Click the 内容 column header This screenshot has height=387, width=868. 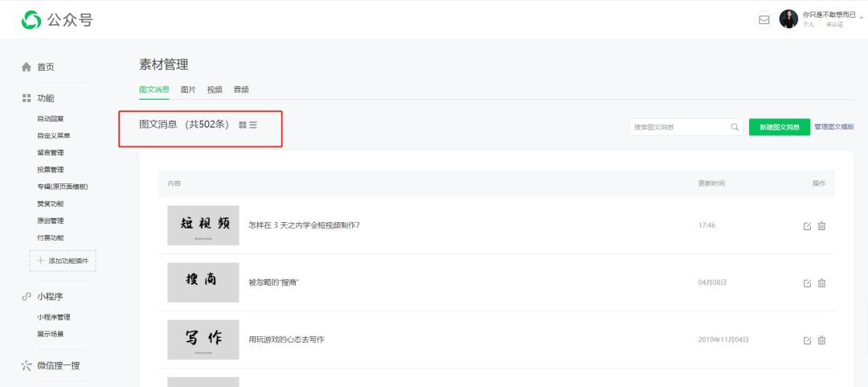point(174,183)
